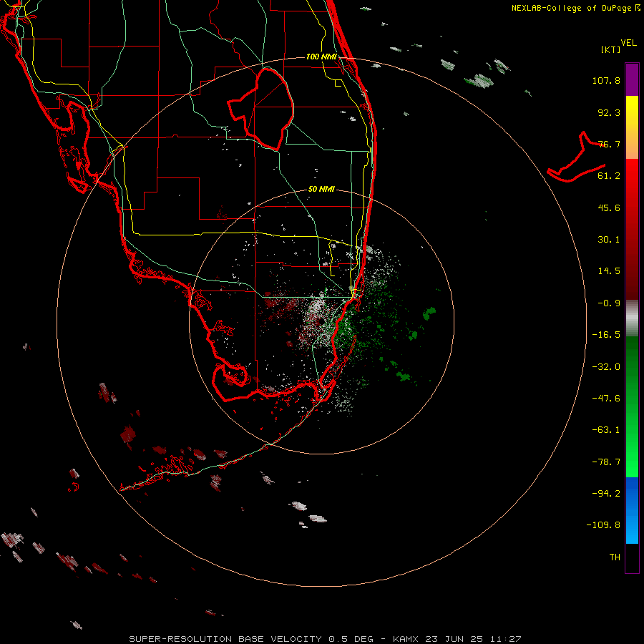Select the -109.8 scale value
Screen dimensions: 644x644
tap(604, 525)
